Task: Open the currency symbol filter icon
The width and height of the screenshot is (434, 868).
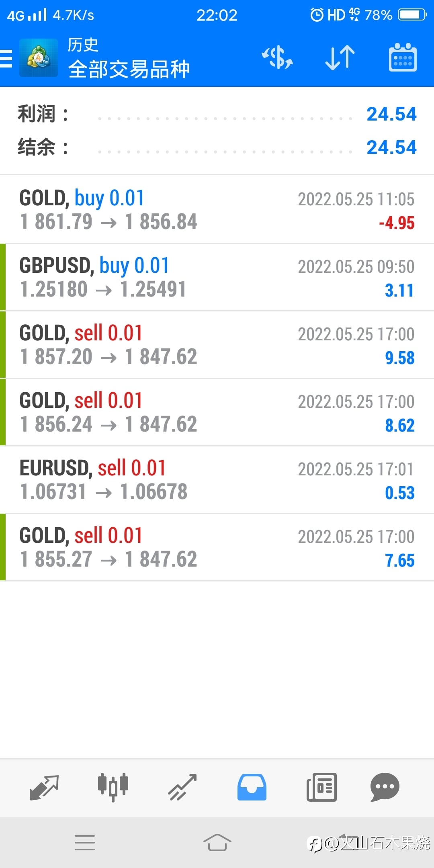Action: click(277, 57)
